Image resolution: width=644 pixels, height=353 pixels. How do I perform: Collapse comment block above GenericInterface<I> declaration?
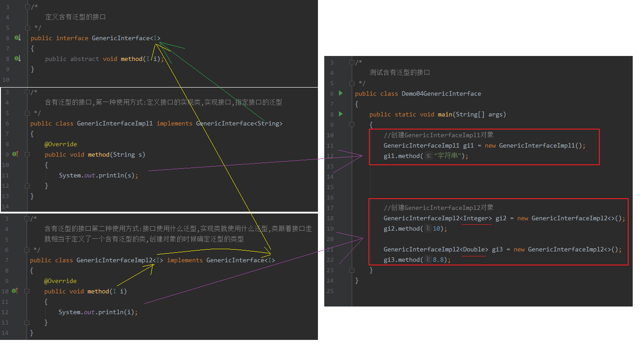[x=28, y=7]
